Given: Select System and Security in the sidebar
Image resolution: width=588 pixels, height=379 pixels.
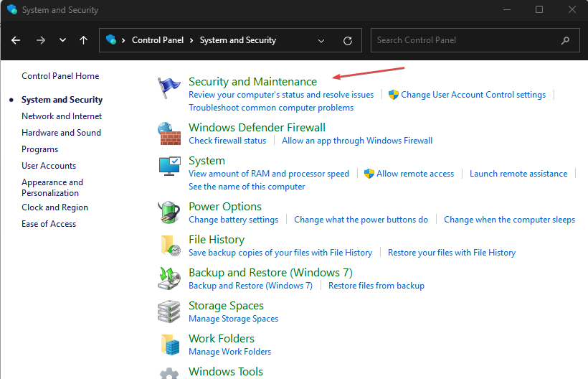Looking at the screenshot, I should pyautogui.click(x=62, y=100).
